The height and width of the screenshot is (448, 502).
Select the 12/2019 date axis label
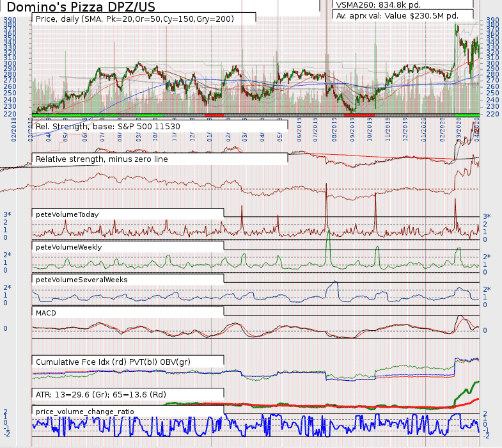[405, 129]
